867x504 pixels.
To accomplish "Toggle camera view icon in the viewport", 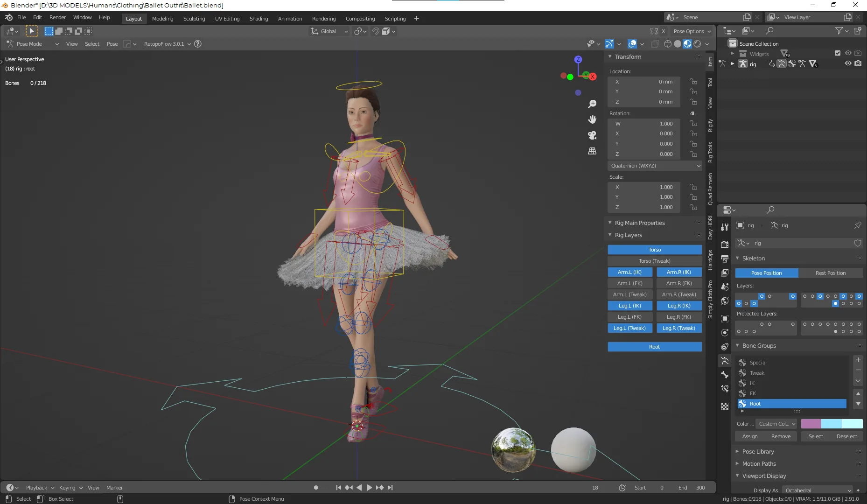I will (592, 135).
